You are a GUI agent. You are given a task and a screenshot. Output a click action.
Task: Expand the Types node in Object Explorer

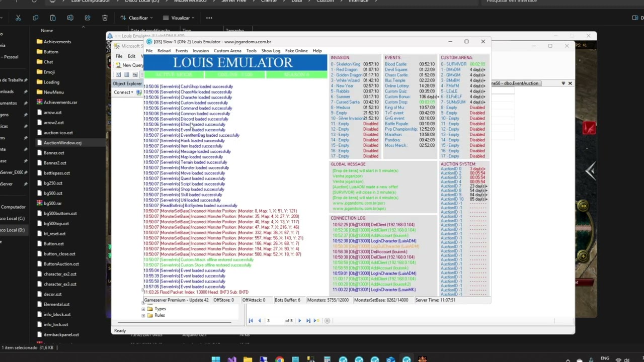(x=143, y=309)
